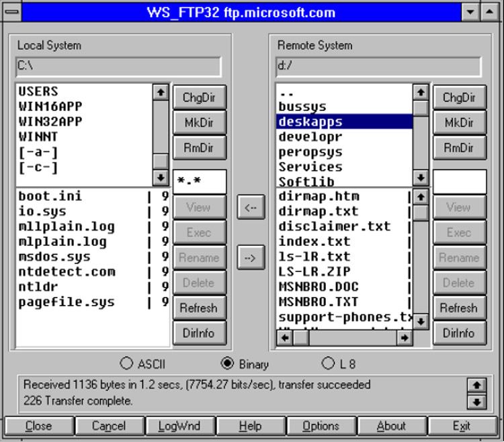Select pagefile.sys local file

click(x=93, y=302)
